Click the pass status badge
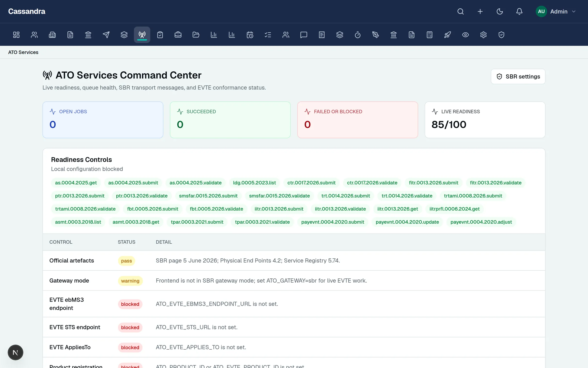The height and width of the screenshot is (368, 588). click(126, 261)
